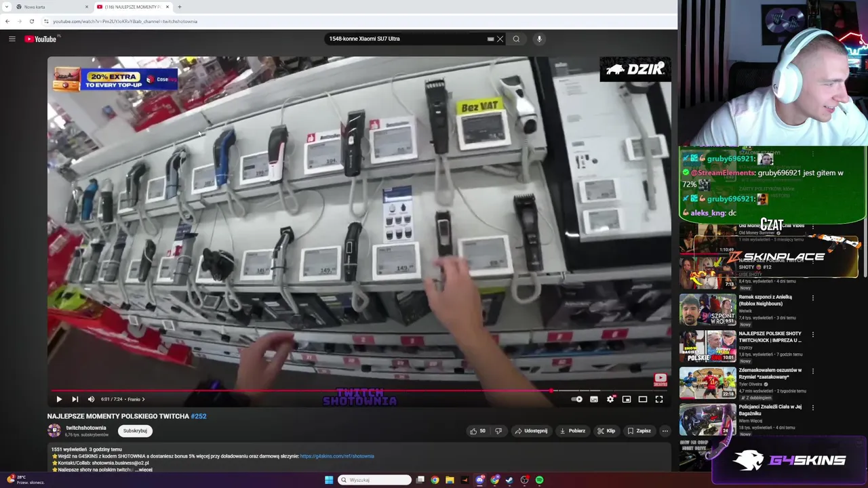
Task: Reload the page
Action: 31,21
